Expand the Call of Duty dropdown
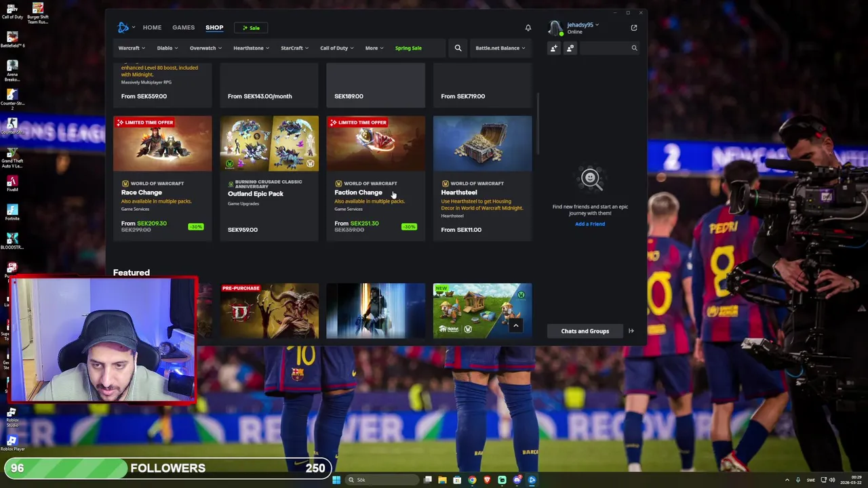The height and width of the screenshot is (488, 868). (x=336, y=48)
